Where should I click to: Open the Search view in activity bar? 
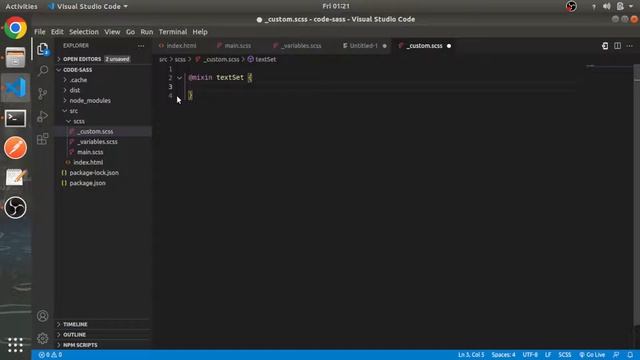[42, 71]
